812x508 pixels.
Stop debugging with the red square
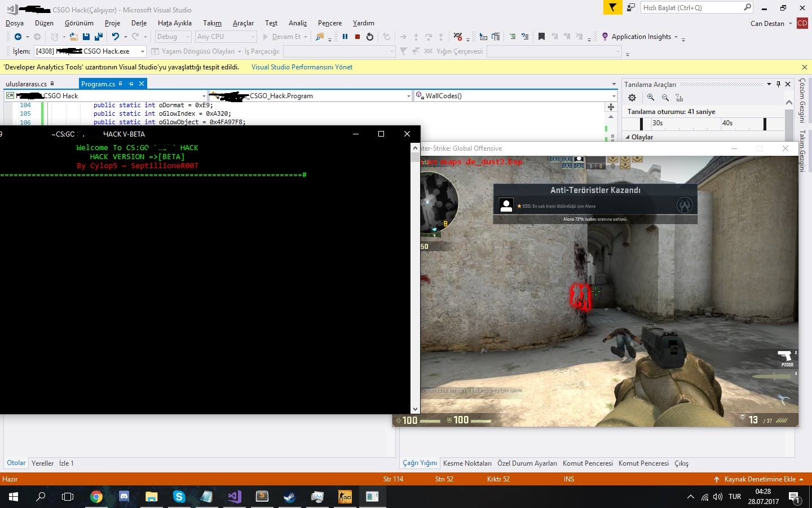(358, 37)
